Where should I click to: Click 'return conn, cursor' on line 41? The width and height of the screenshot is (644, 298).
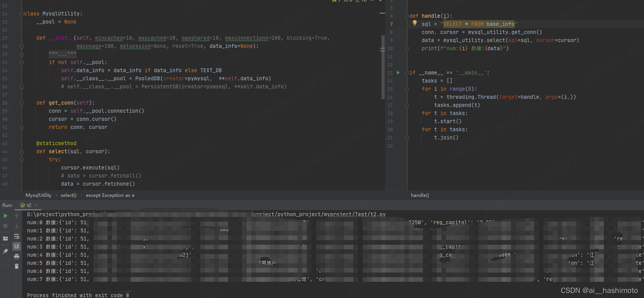[78, 127]
